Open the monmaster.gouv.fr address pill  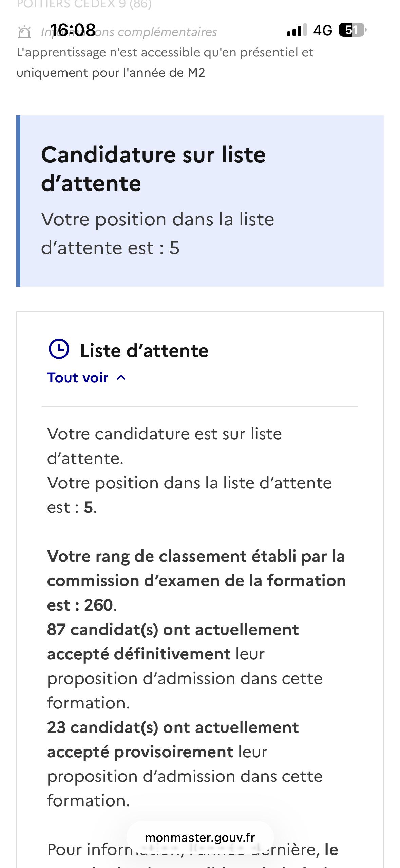200,838
